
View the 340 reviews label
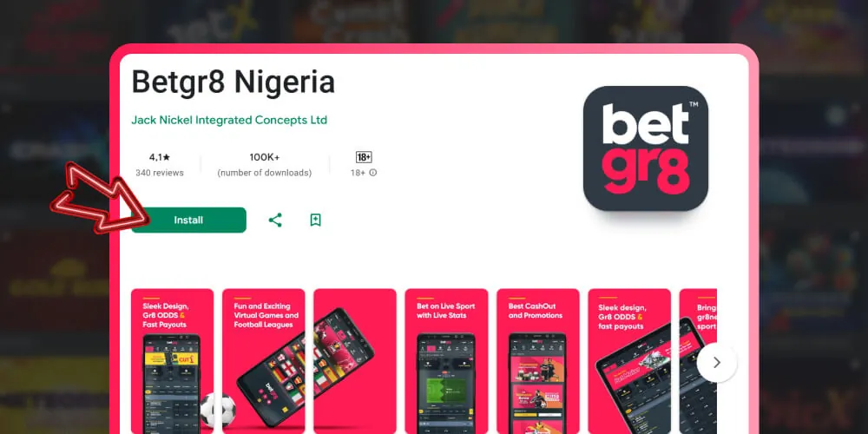pos(160,173)
